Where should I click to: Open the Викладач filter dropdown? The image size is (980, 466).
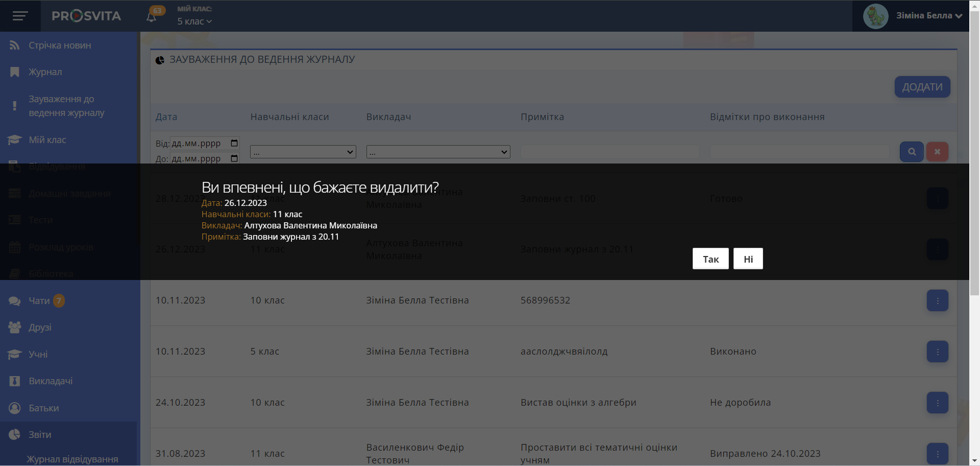[438, 152]
